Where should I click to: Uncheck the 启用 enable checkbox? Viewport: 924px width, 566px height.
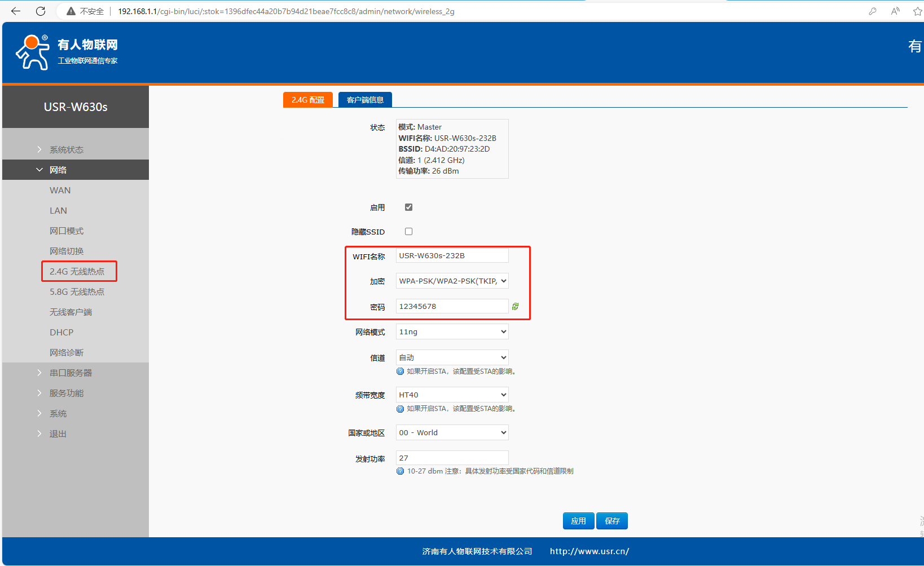click(408, 207)
